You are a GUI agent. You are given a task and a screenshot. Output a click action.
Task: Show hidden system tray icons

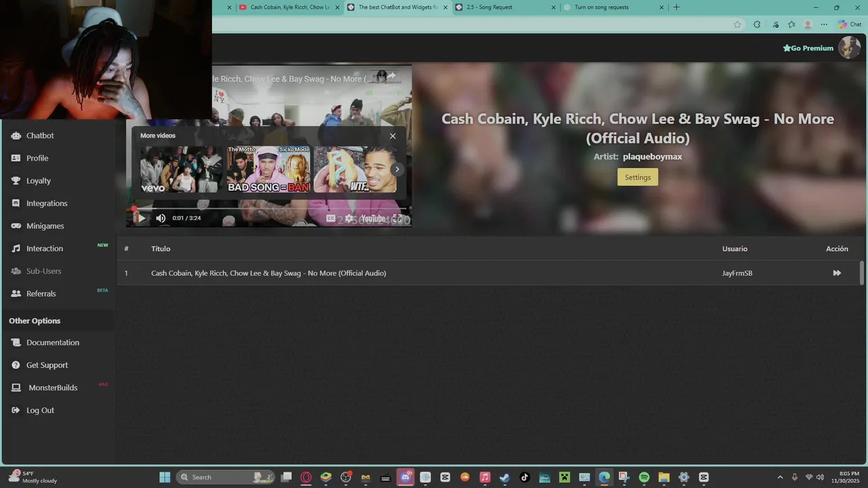click(x=780, y=477)
